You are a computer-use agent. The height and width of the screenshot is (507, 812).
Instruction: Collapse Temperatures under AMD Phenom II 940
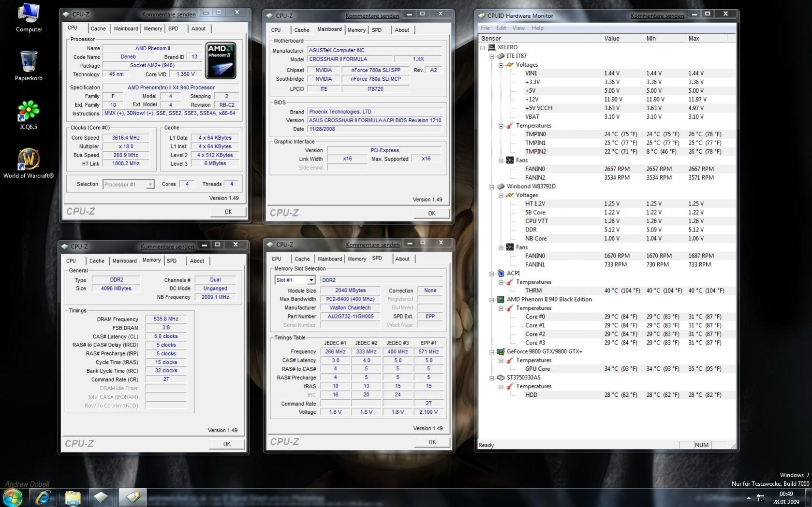coord(501,308)
